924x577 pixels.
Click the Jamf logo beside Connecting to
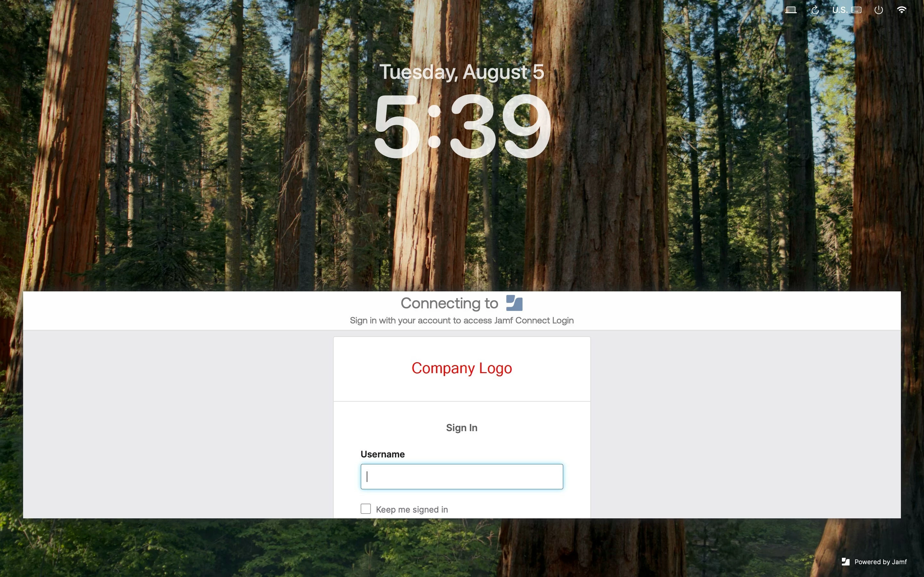514,303
